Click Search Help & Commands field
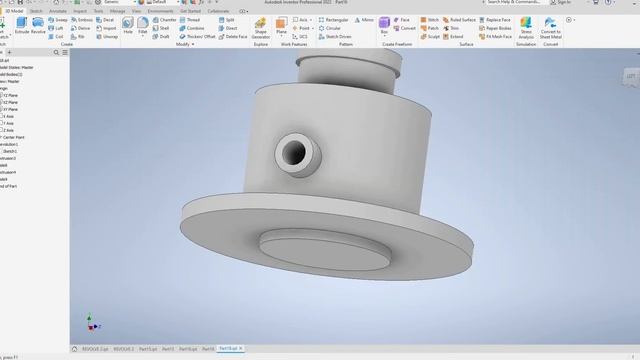This screenshot has width=640, height=360. coord(513,2)
